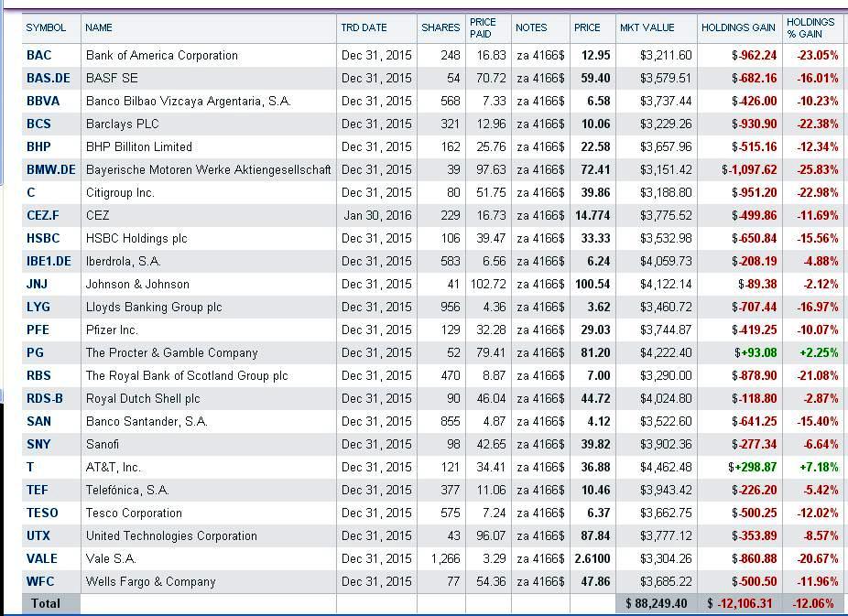Open the WFC symbol link
848x616 pixels.
[x=40, y=581]
